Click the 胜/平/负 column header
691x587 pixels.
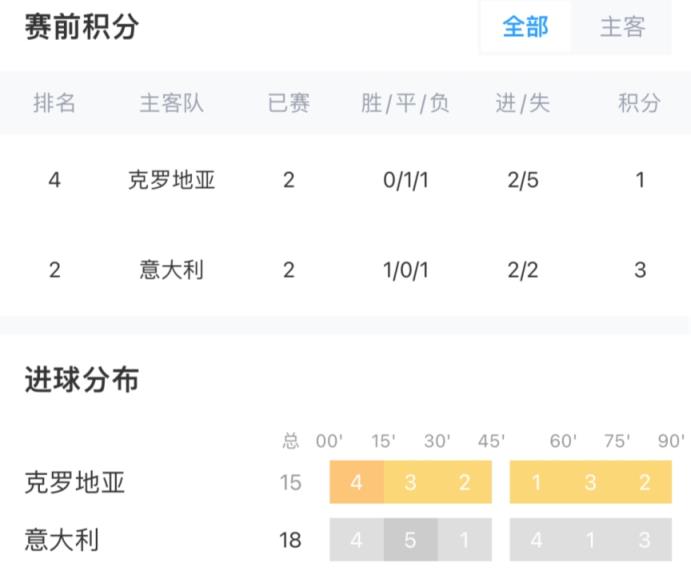tap(405, 103)
